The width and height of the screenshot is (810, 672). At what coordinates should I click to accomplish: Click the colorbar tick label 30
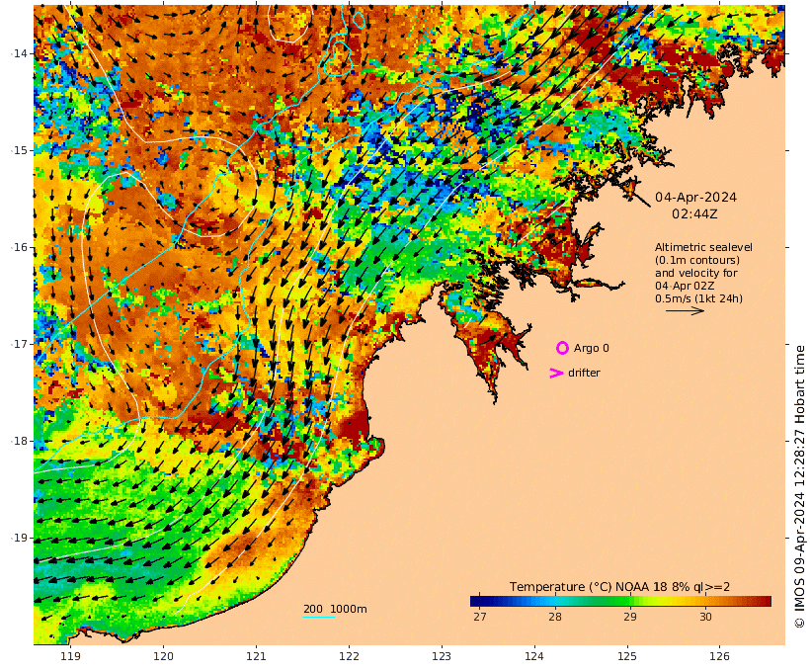(x=705, y=617)
